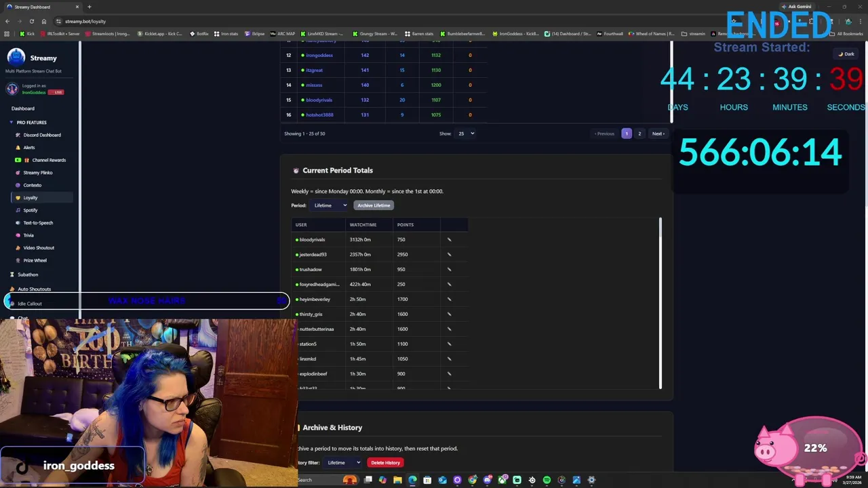Open the Show 25 rows dropdown
Viewport: 868px width, 488px height.
pyautogui.click(x=465, y=134)
